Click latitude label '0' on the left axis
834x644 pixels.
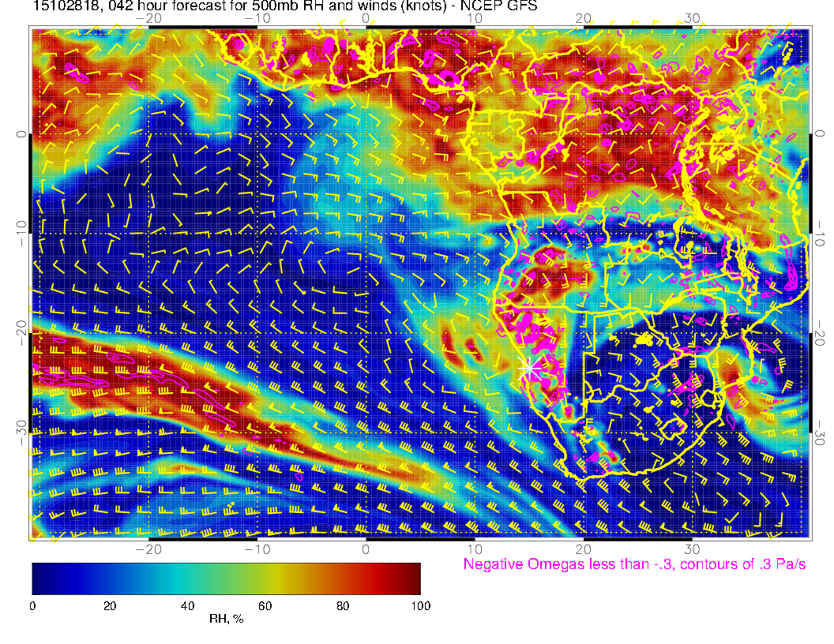click(21, 134)
